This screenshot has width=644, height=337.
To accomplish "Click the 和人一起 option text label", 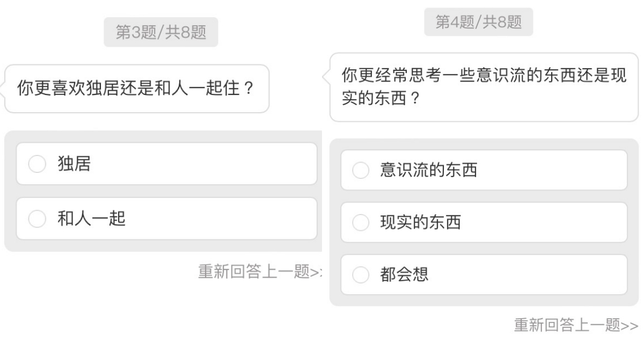I will pyautogui.click(x=92, y=218).
